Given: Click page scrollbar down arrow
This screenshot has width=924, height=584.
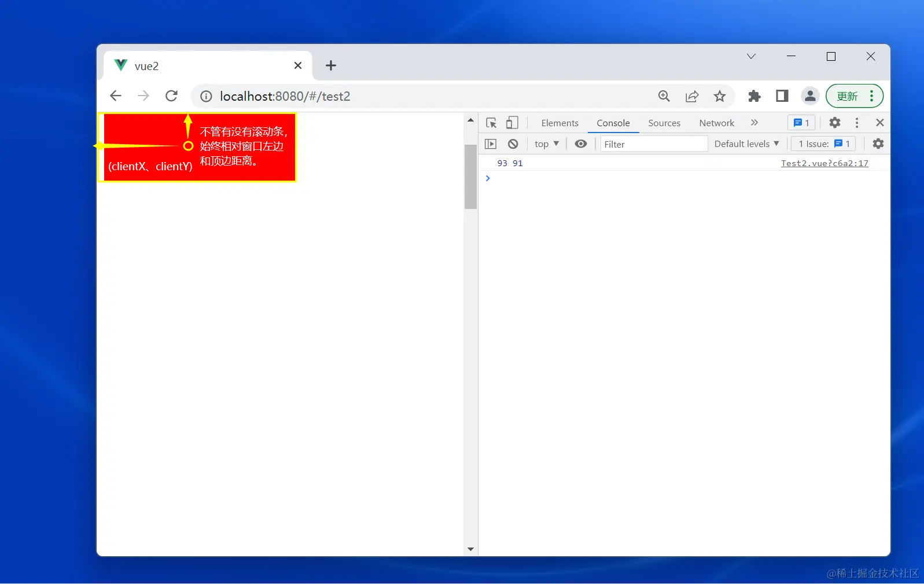Looking at the screenshot, I should point(470,549).
